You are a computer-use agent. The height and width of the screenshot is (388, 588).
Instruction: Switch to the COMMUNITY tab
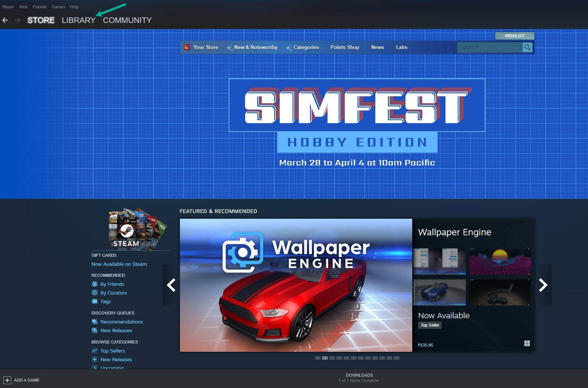[127, 20]
